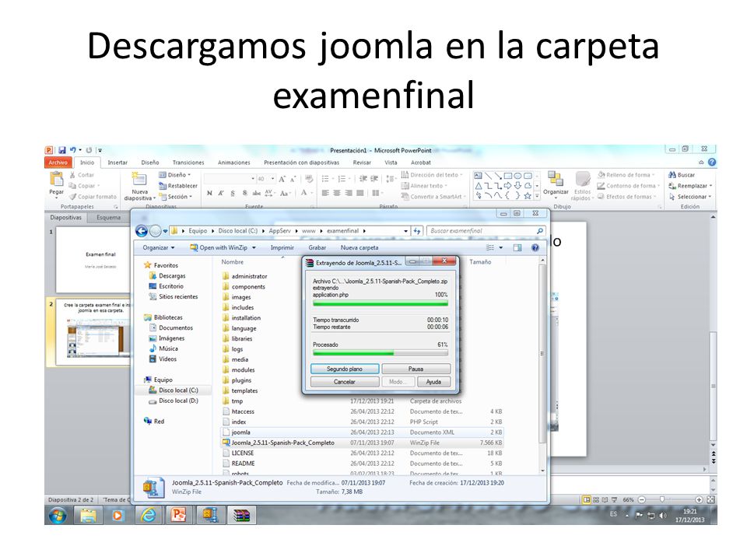747x560 pixels.
Task: Click the Cancelar extraction button
Action: tap(345, 382)
